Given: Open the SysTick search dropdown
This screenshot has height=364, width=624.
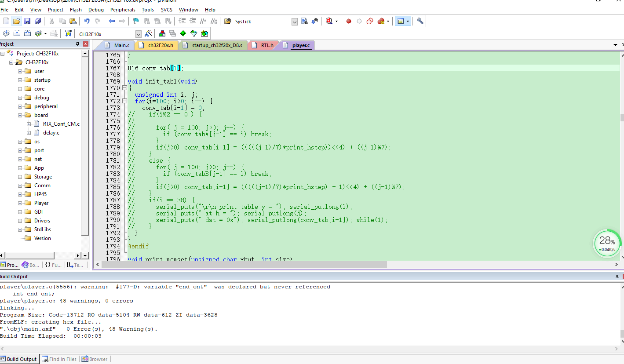Looking at the screenshot, I should 294,22.
